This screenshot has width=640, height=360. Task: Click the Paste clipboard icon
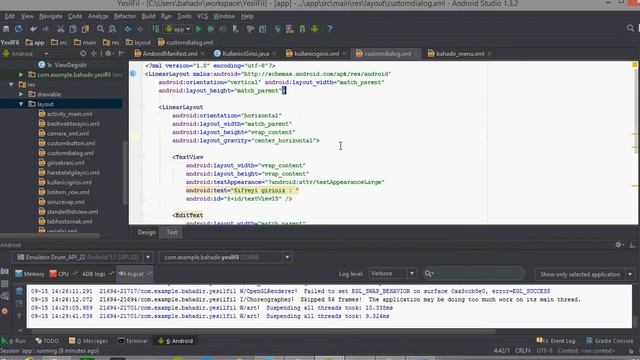pyautogui.click(x=85, y=29)
